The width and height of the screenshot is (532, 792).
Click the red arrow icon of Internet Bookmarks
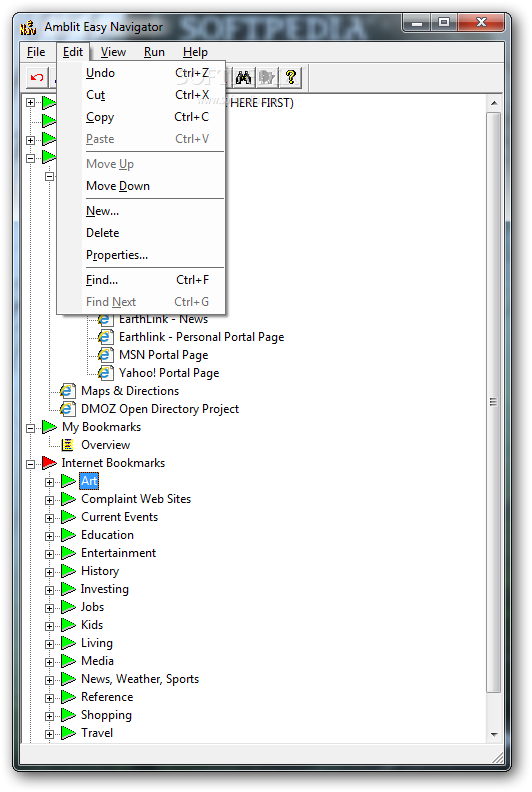click(x=49, y=463)
